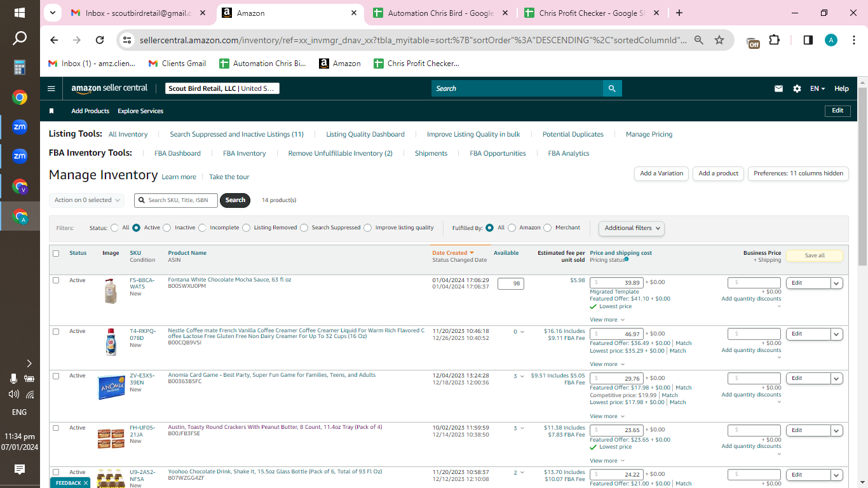Screen dimensions: 868x488
Task: Open the Shipments tool link
Action: pyautogui.click(x=431, y=154)
